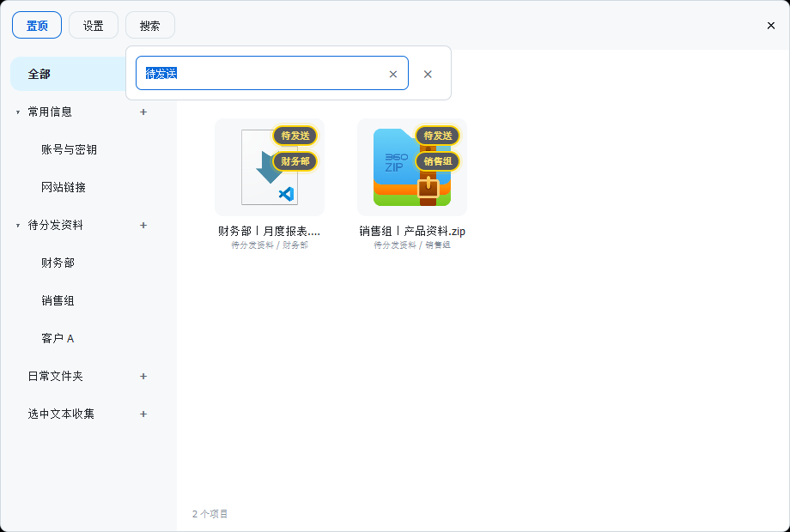Click 销售组 tag on 产品资料.zip
This screenshot has width=790, height=532.
[438, 161]
